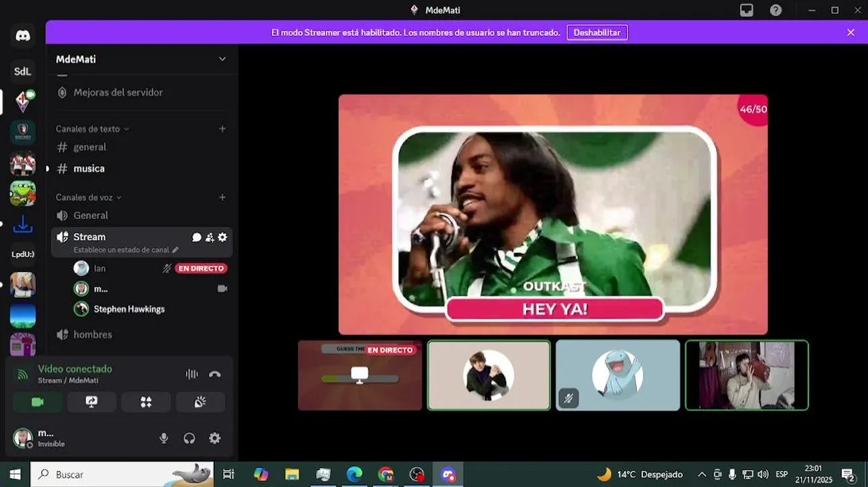Open Chrome from taskbar
The height and width of the screenshot is (487, 868).
(386, 474)
